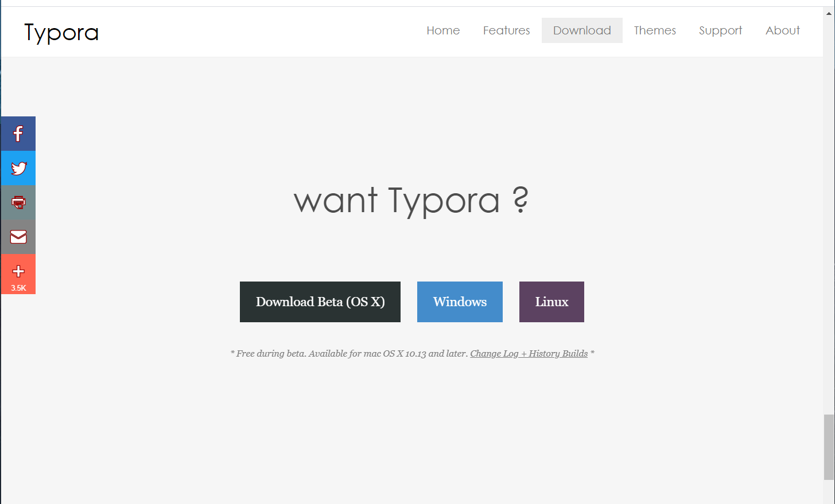Go to the Support section

[720, 30]
